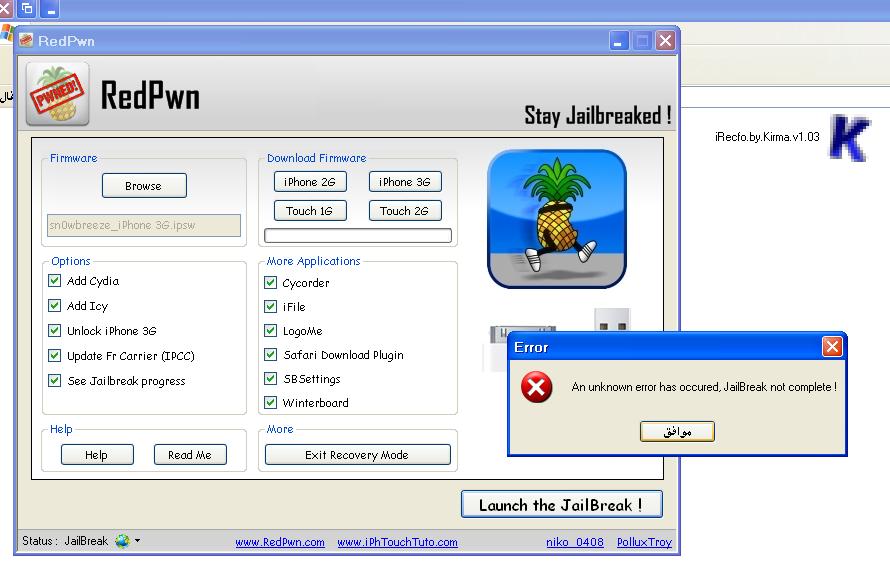Screen dimensions: 890x577
Task: Click the RedPwn title bar icon
Action: [x=26, y=40]
